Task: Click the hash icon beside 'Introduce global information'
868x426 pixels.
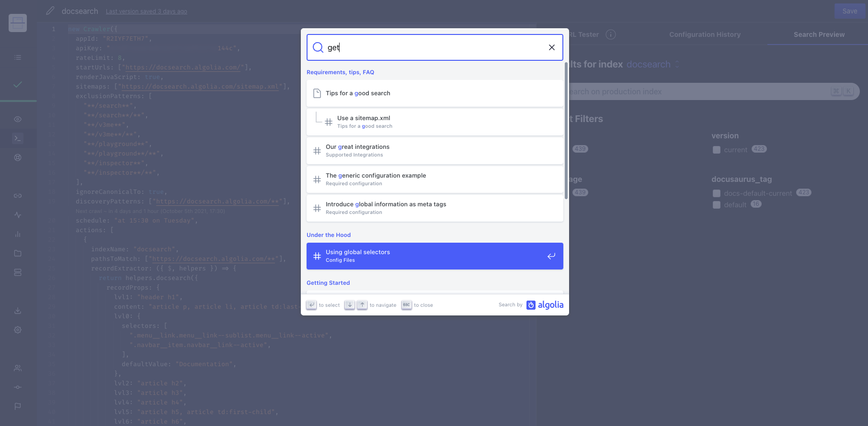Action: pos(317,208)
